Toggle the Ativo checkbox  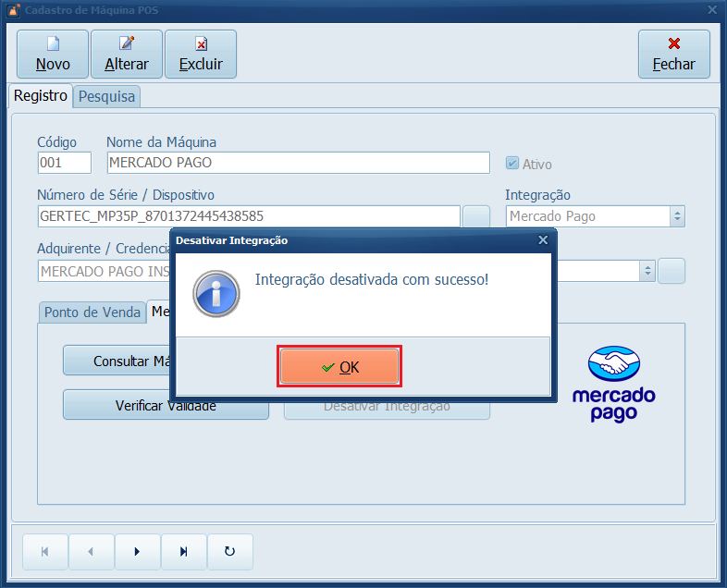coord(511,164)
